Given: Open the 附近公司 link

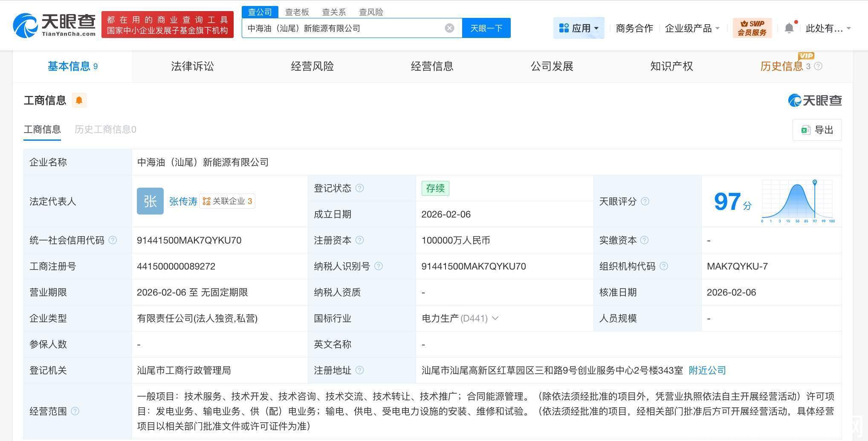Looking at the screenshot, I should [x=707, y=370].
